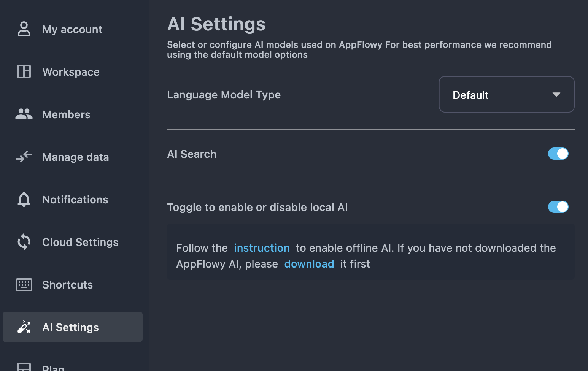Viewport: 588px width, 371px height.
Task: Open the Members section
Action: click(72, 114)
